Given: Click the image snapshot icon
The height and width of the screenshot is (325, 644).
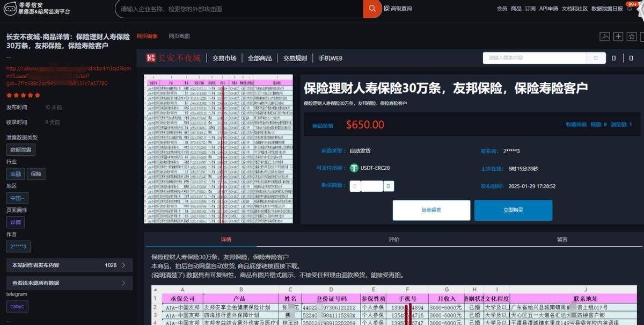Looking at the screenshot, I should click(605, 37).
